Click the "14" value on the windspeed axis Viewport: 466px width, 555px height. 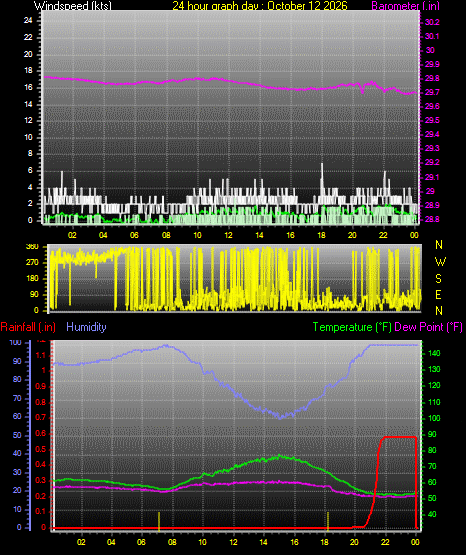pos(28,104)
